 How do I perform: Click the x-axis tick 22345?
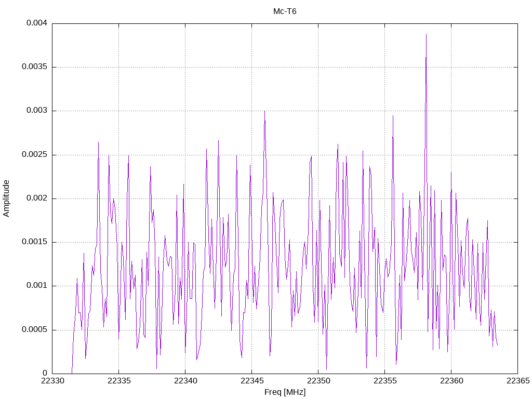(x=252, y=381)
